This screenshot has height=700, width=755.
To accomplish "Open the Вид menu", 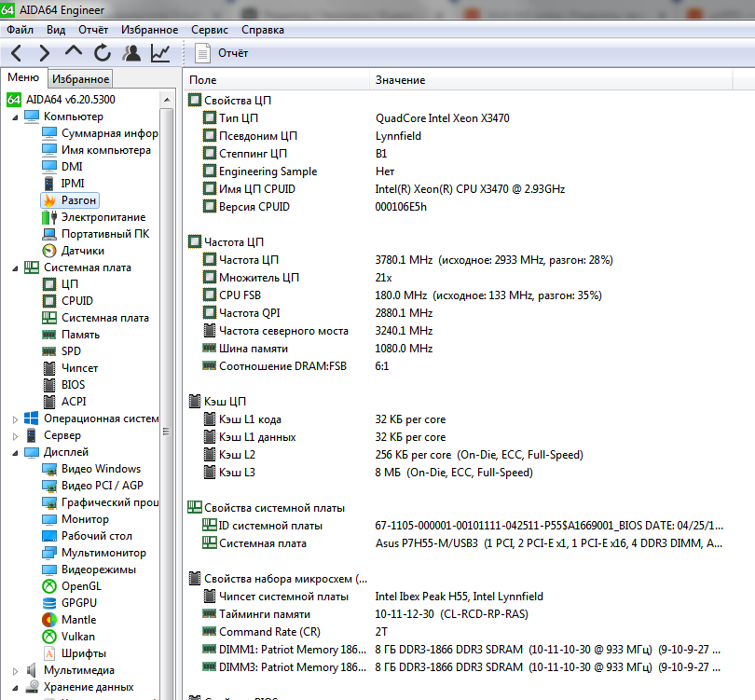I will click(x=56, y=30).
